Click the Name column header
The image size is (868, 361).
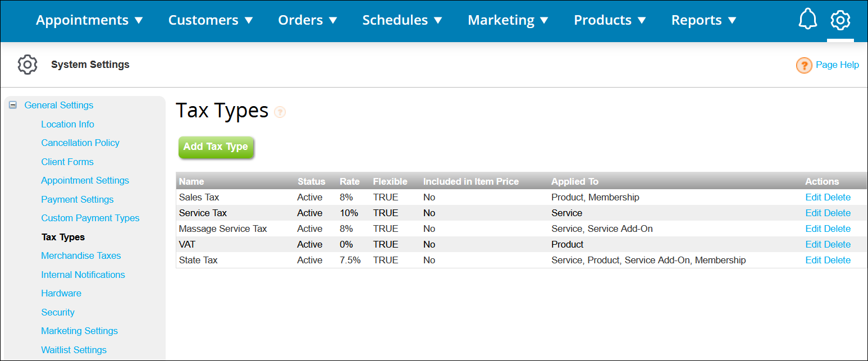point(191,181)
